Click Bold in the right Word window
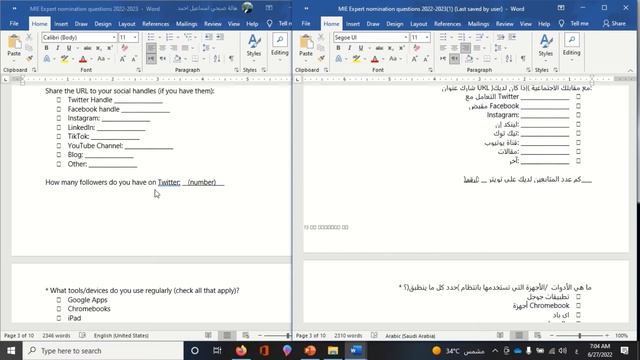Image resolution: width=640 pixels, height=360 pixels. (338, 48)
